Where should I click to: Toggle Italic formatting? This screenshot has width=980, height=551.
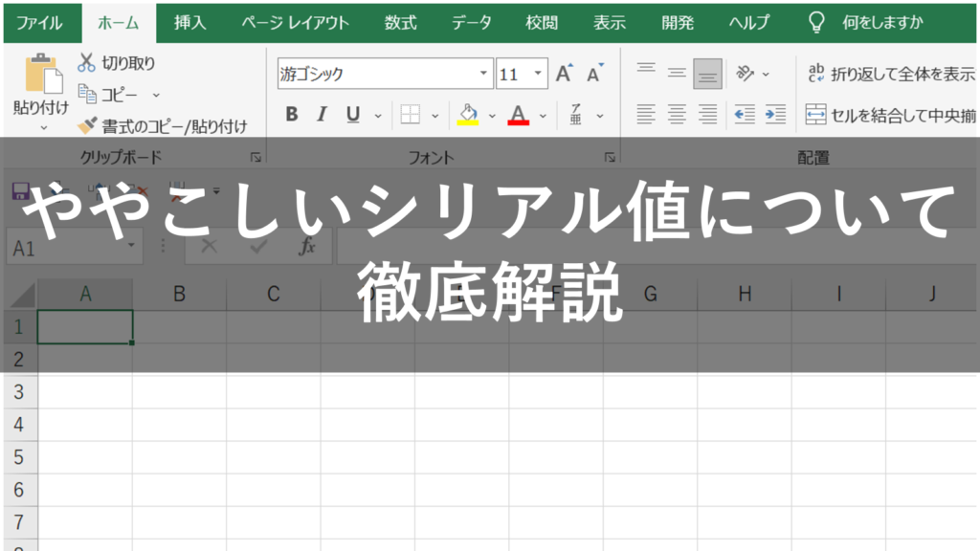[322, 115]
